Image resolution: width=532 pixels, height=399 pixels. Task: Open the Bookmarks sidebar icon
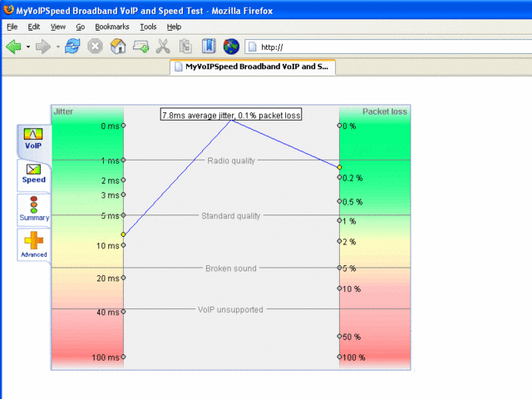[x=209, y=47]
